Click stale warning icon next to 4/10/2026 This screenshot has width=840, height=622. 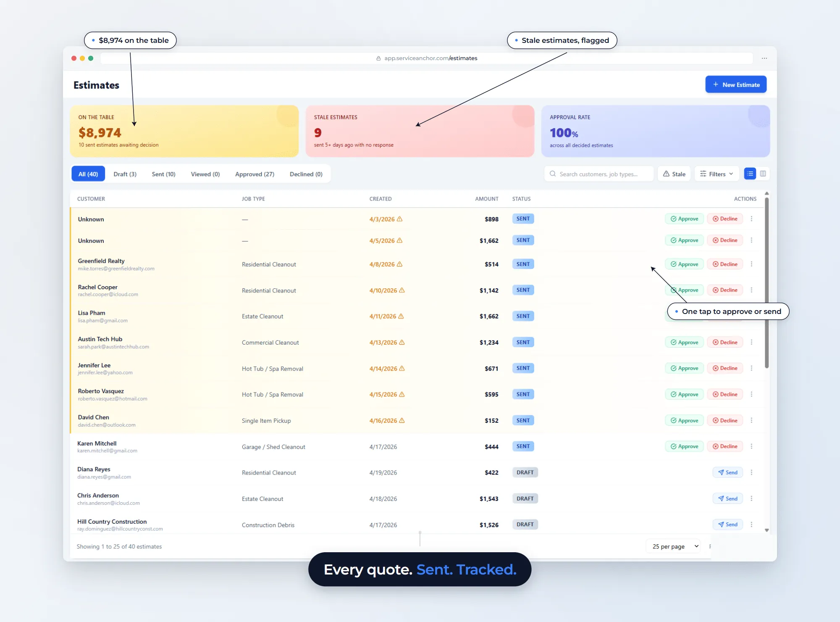[402, 290]
